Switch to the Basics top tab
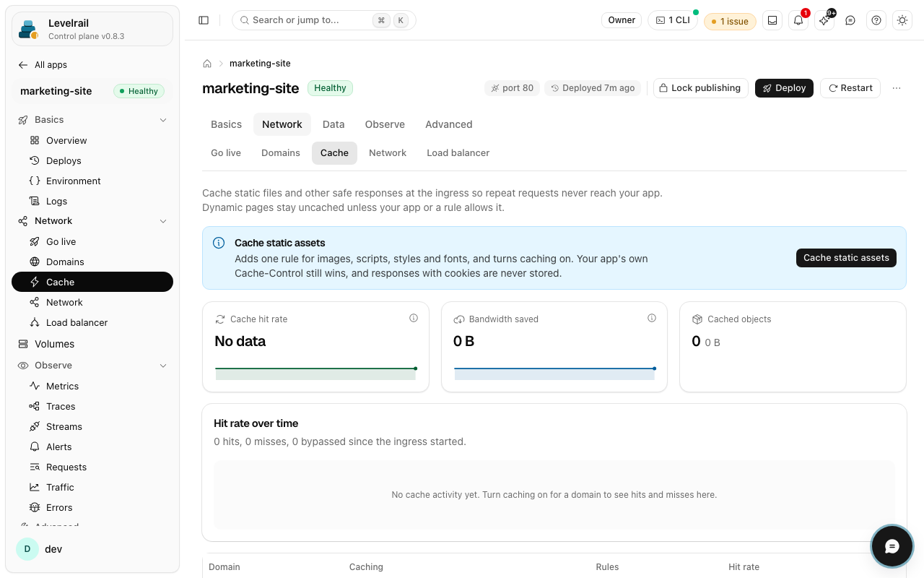Screen dimensions: 924x578 tap(226, 124)
